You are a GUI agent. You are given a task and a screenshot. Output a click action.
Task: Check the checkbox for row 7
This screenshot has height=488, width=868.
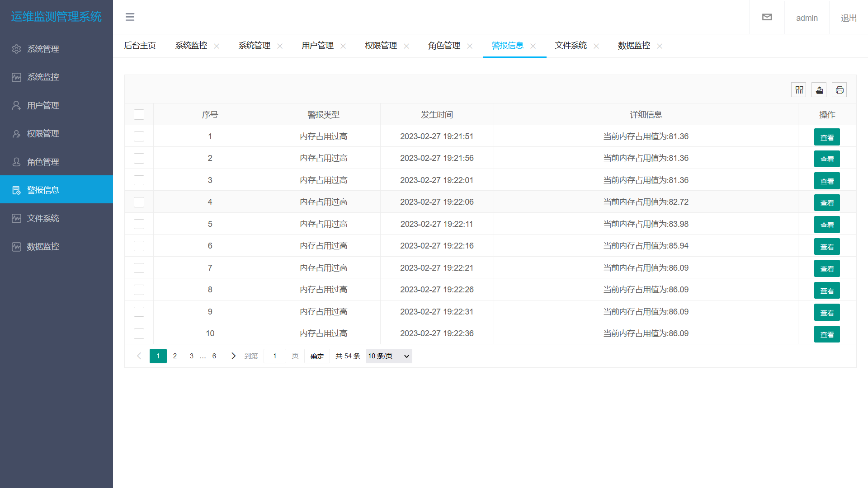pos(139,268)
